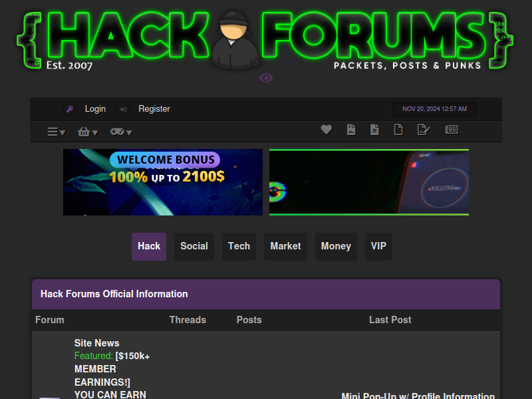This screenshot has width=532, height=399.
Task: Open the VIP tab
Action: point(378,246)
